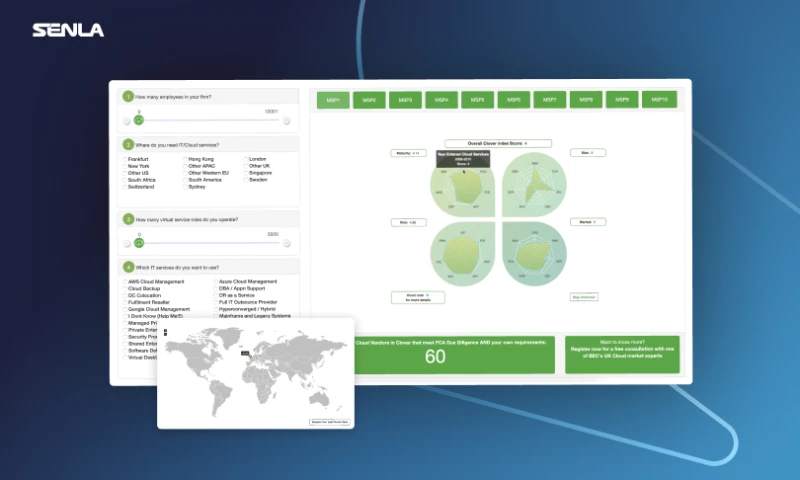This screenshot has width=800, height=480.
Task: Enable DR as a Service option
Action: [215, 295]
